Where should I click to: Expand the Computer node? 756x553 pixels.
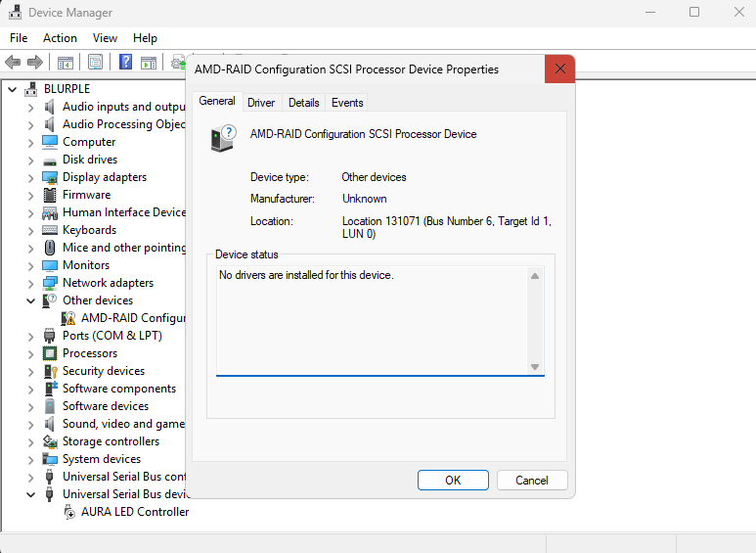(31, 143)
